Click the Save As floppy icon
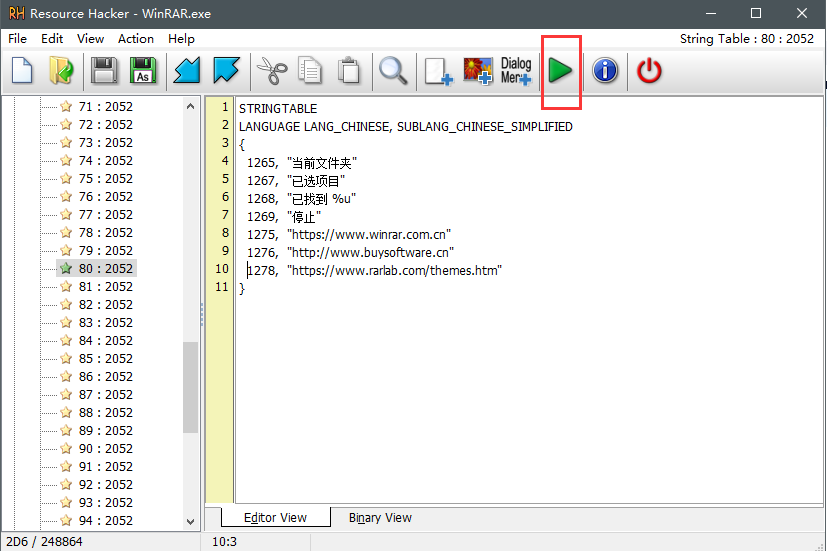 pyautogui.click(x=142, y=71)
